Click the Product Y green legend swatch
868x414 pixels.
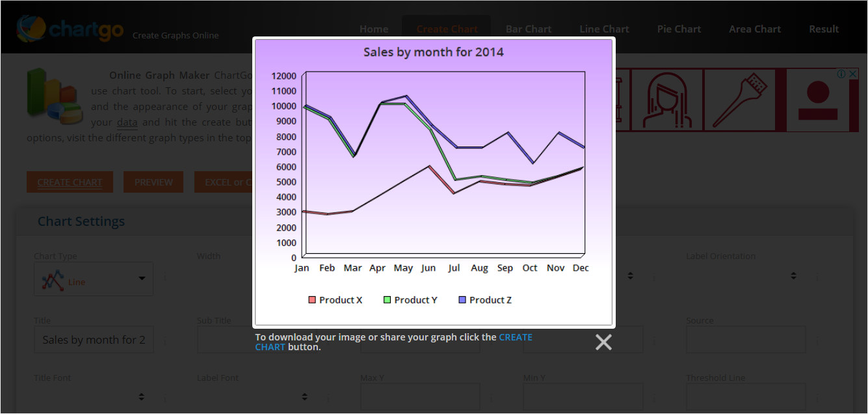tap(388, 300)
